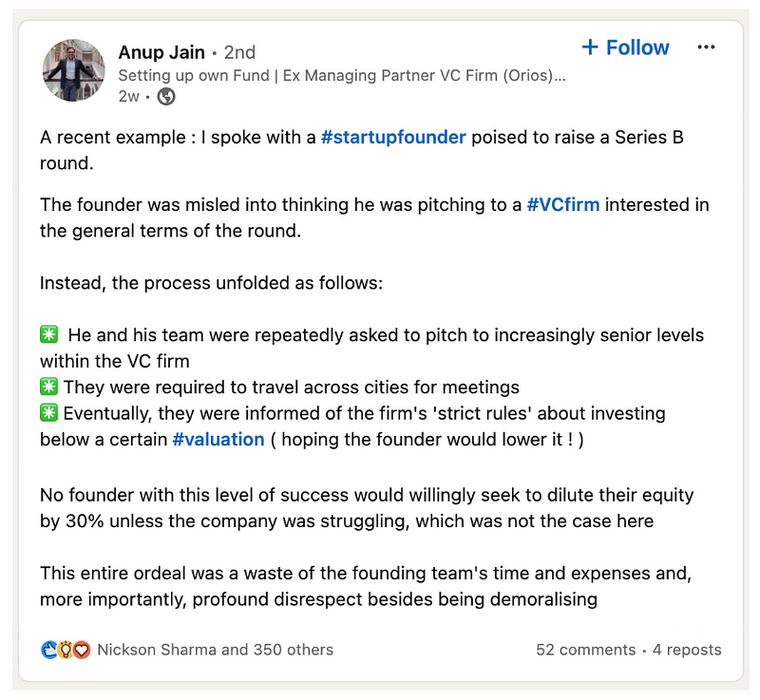
Task: Open the #valuation hashtag
Action: 218,440
